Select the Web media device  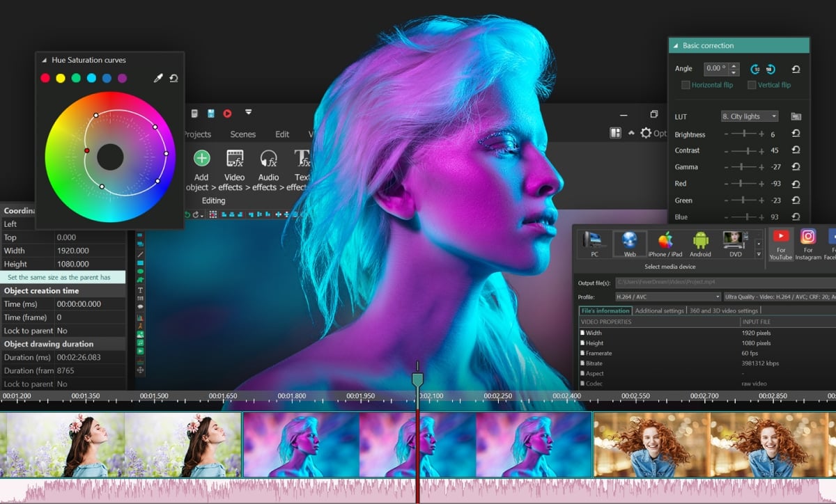[x=630, y=244]
